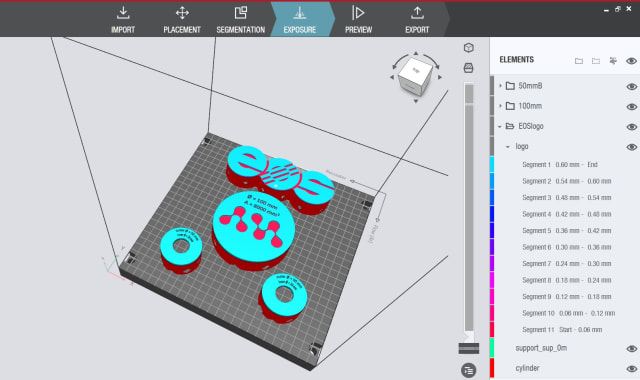This screenshot has width=640, height=380.
Task: Toggle visibility of all elements
Action: pyautogui.click(x=631, y=61)
